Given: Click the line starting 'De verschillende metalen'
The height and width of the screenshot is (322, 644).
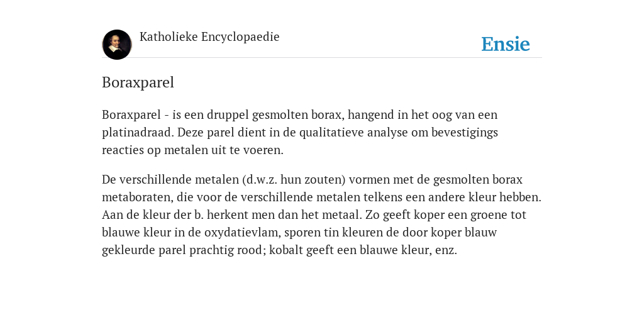Looking at the screenshot, I should [312, 179].
